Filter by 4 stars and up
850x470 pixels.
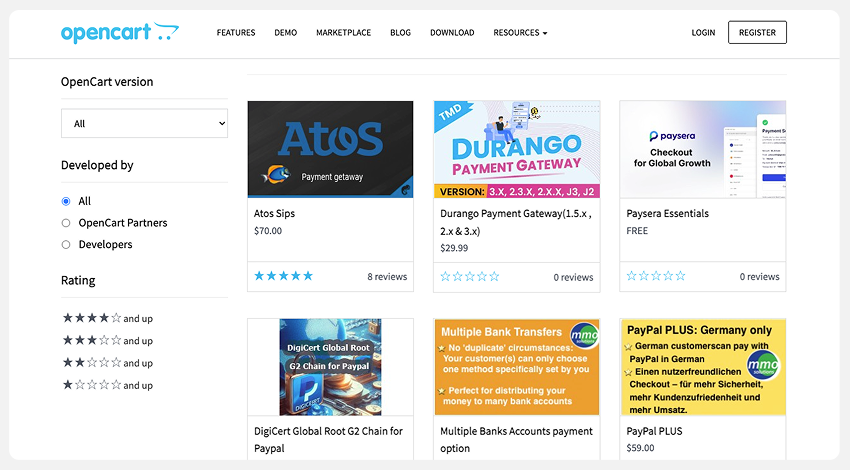tap(107, 318)
